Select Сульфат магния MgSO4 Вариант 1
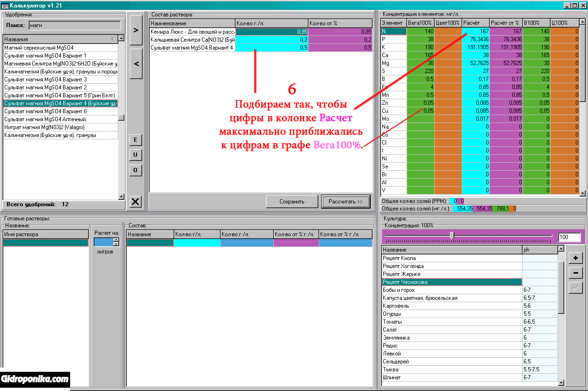The image size is (588, 391). click(x=60, y=56)
